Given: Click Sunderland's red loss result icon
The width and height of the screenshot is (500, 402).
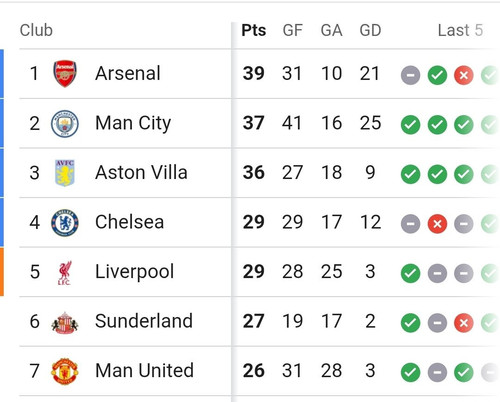Looking at the screenshot, I should 464,323.
